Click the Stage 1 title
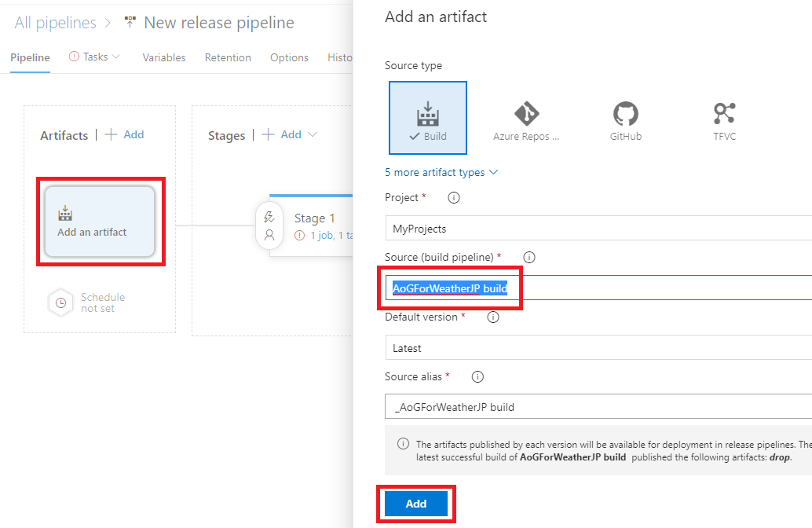The width and height of the screenshot is (812, 528). pos(314,218)
